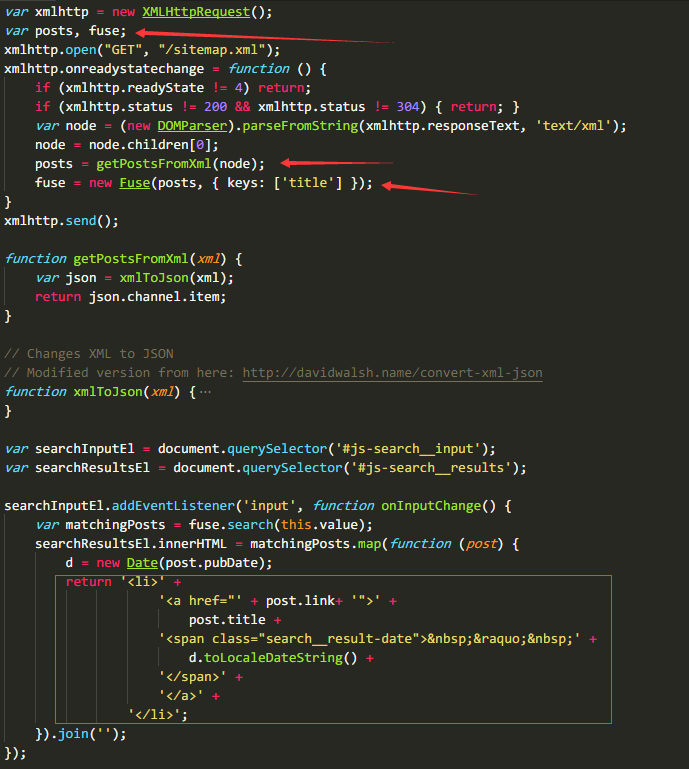The width and height of the screenshot is (689, 769).
Task: Click the XMLHttpRequest class name
Action: pyautogui.click(x=196, y=12)
